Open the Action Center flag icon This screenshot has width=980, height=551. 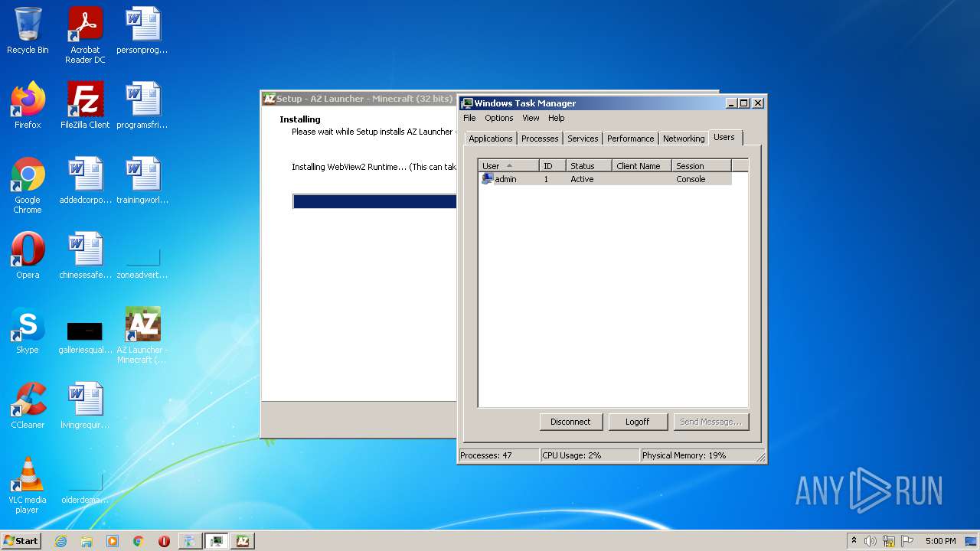(x=906, y=541)
